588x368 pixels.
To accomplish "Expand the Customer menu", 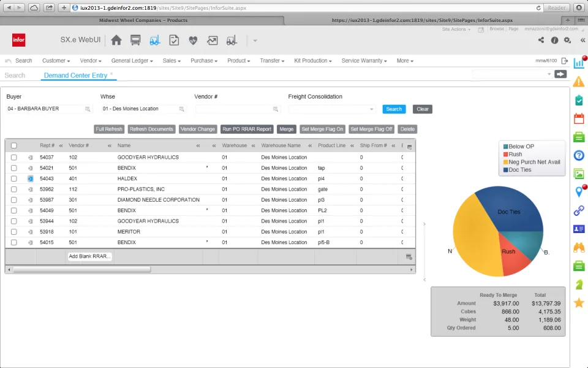I will click(x=56, y=61).
